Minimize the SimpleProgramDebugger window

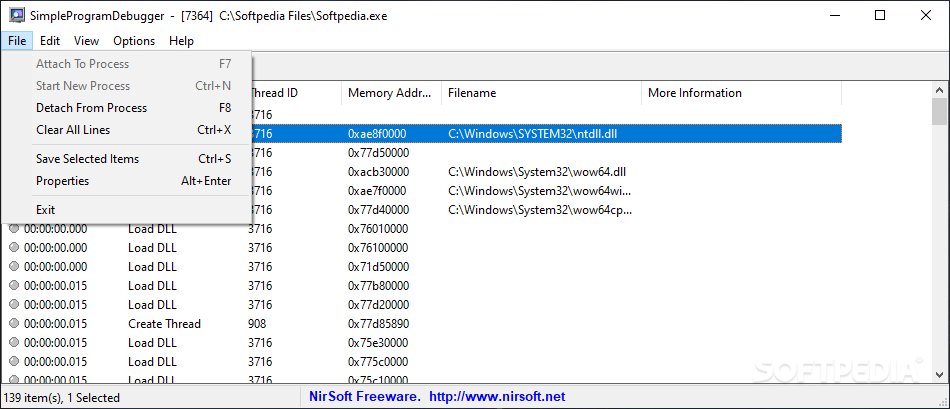click(834, 16)
